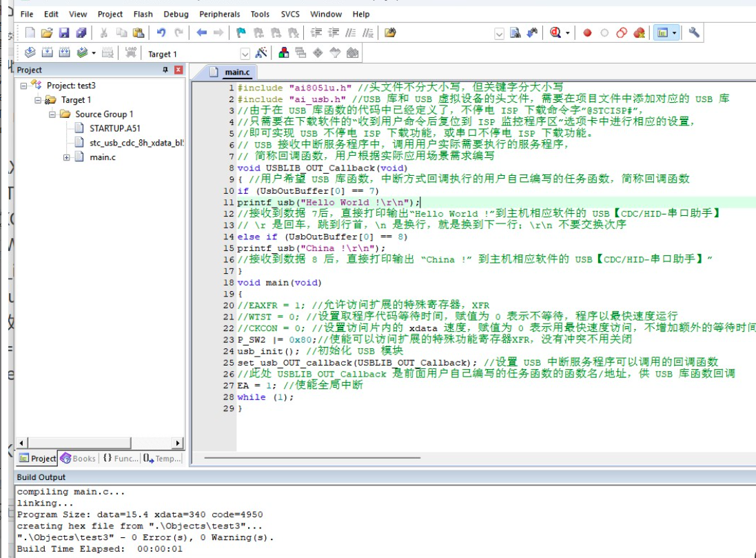Toggle the bookmark flag on current line
Screen dimensions: 756x558
click(241, 32)
